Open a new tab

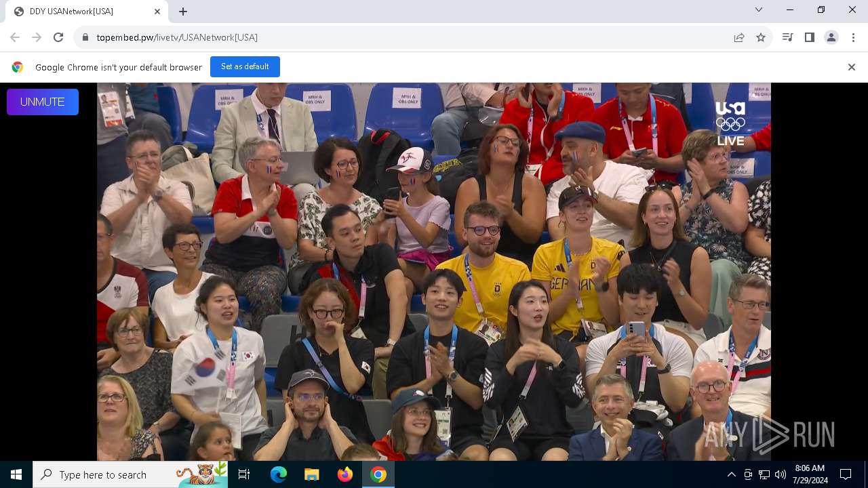[183, 12]
